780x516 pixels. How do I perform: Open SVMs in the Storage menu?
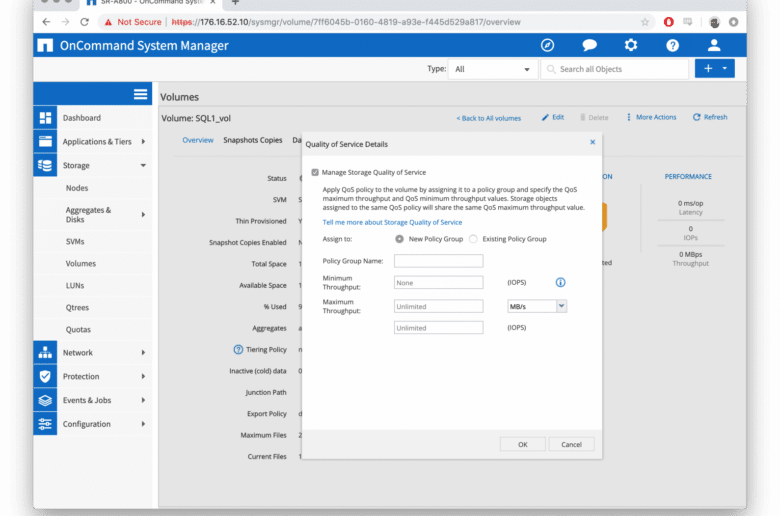(x=75, y=241)
